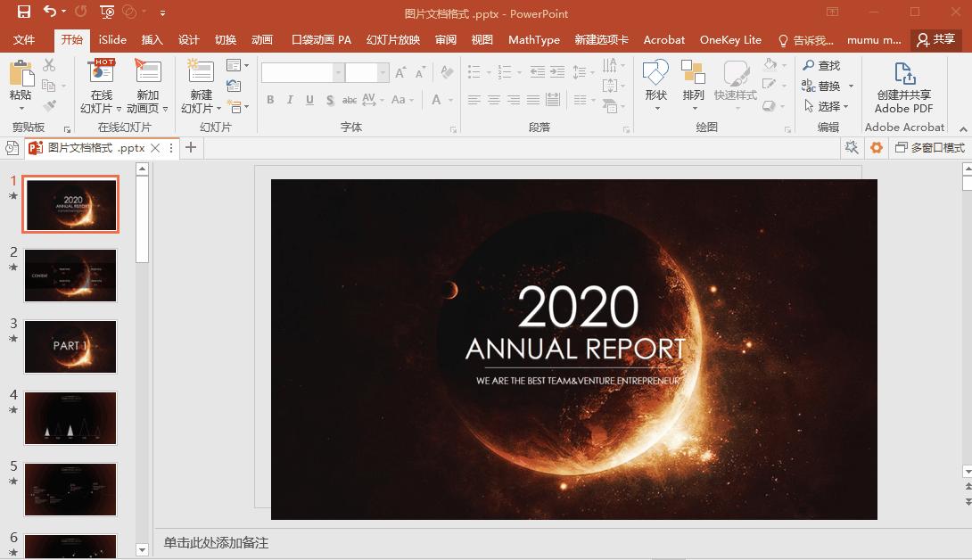Expand the font name combo box
Image resolution: width=972 pixels, height=560 pixels.
coord(338,73)
